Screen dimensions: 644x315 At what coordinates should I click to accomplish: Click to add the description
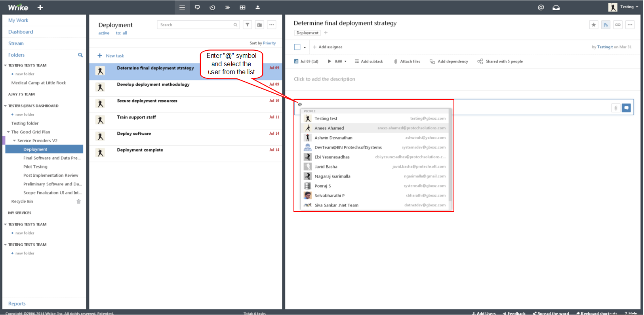point(324,79)
